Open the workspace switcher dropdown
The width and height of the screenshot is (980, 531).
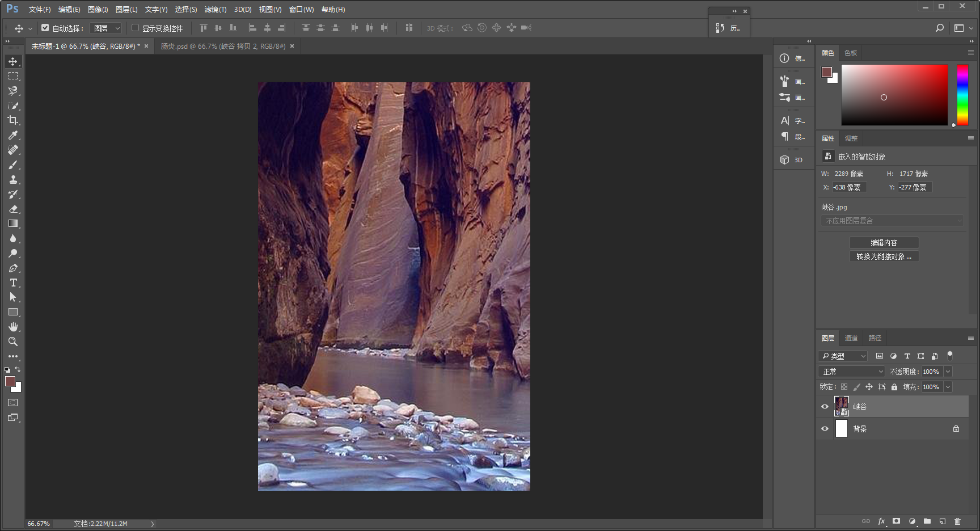[x=963, y=28]
